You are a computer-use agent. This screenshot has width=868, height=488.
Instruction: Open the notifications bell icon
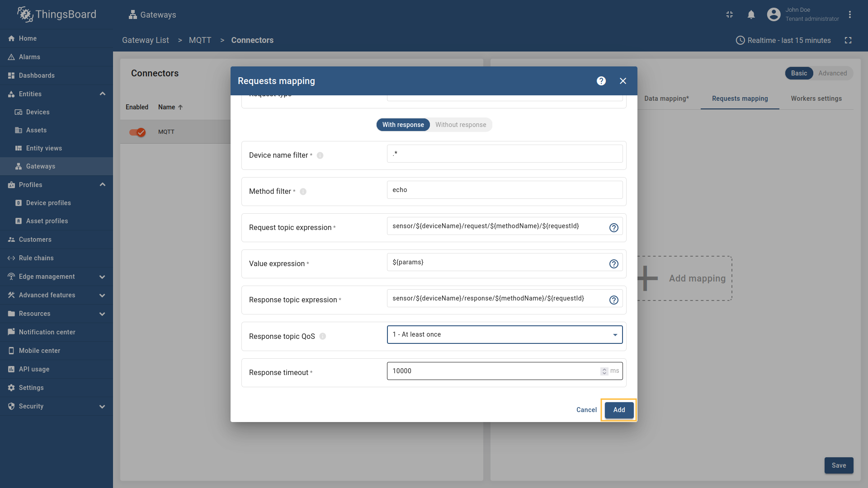pyautogui.click(x=751, y=14)
